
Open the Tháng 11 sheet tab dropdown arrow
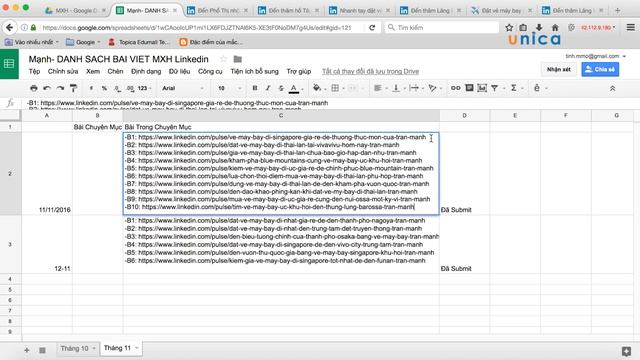coord(137,348)
